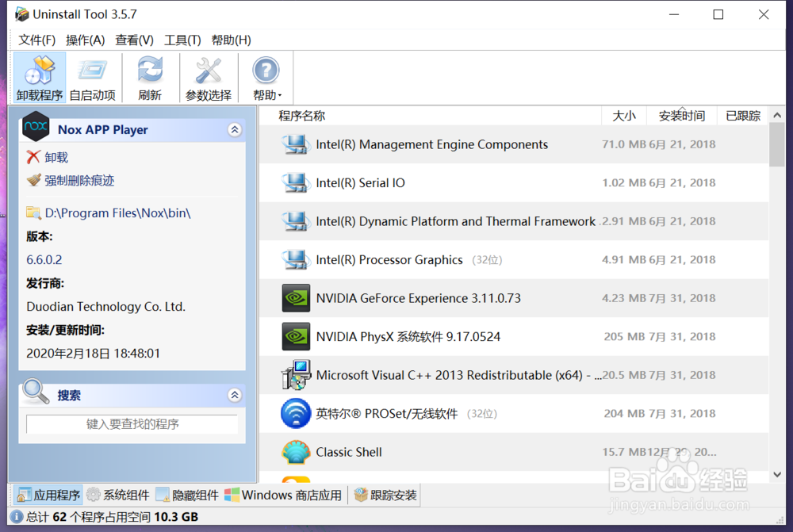Click the magnifier search icon
This screenshot has height=532, width=793.
pyautogui.click(x=36, y=392)
